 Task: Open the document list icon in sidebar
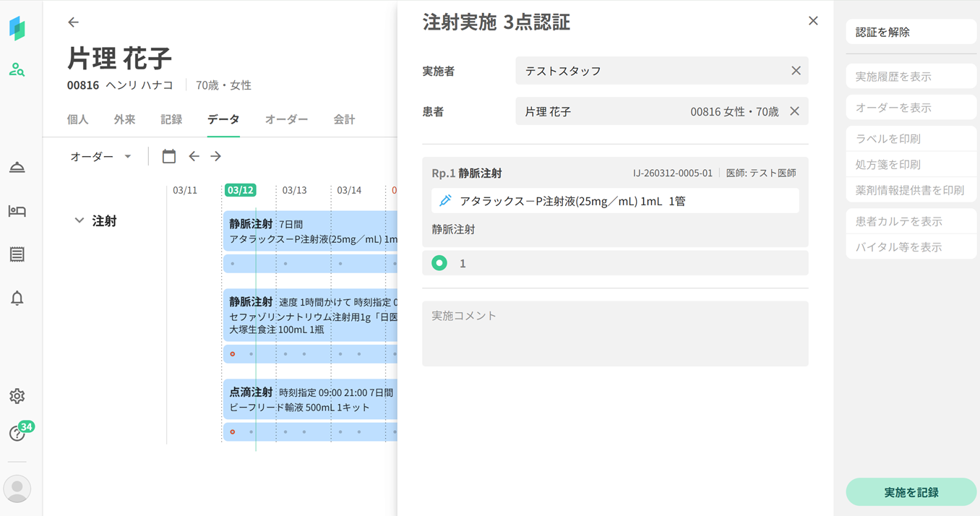coord(17,254)
